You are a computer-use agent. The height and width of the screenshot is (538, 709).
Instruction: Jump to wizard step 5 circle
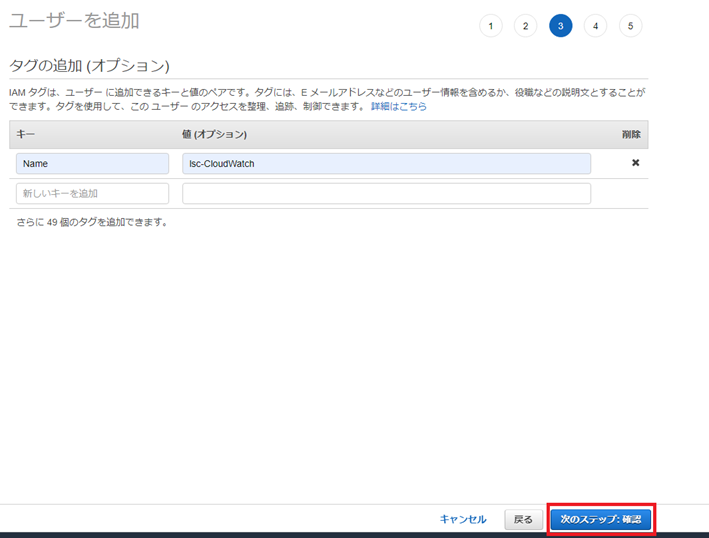click(630, 26)
